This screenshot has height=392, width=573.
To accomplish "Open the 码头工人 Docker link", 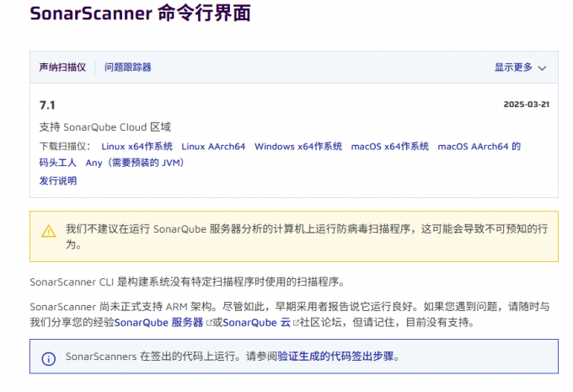I will coord(58,163).
